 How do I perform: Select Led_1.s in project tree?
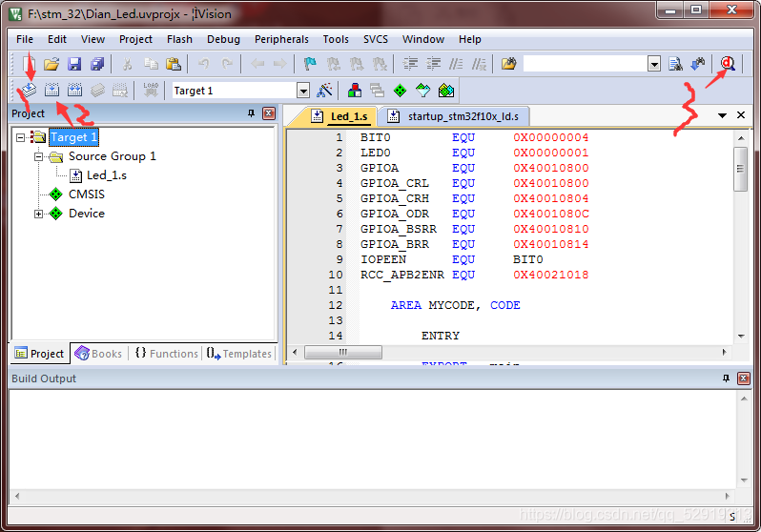106,175
